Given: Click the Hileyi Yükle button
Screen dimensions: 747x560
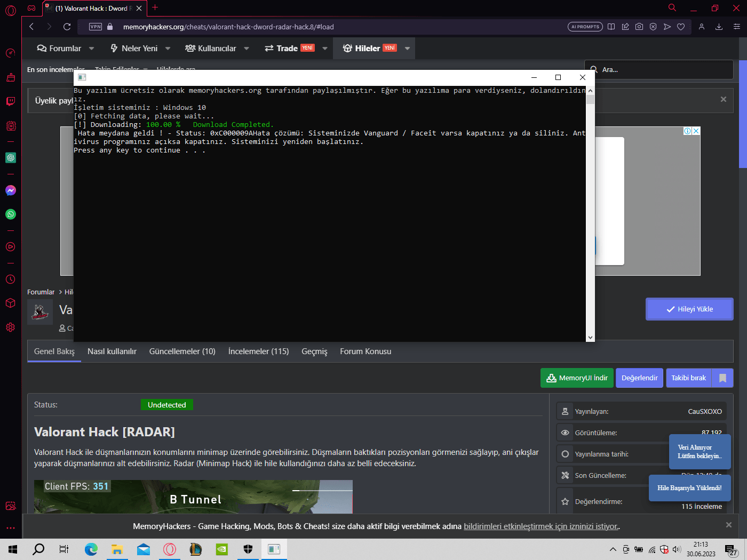Looking at the screenshot, I should click(689, 309).
